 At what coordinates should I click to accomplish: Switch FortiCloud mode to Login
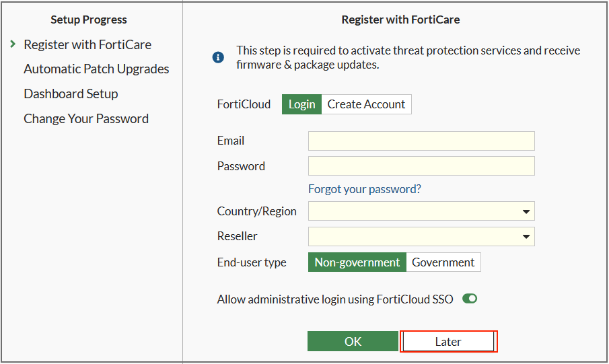pyautogui.click(x=301, y=104)
